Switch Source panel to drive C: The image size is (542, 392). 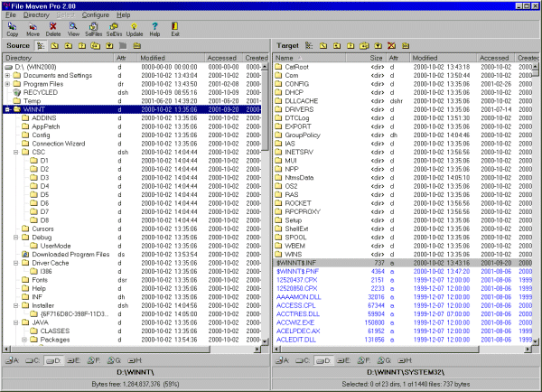(x=33, y=360)
